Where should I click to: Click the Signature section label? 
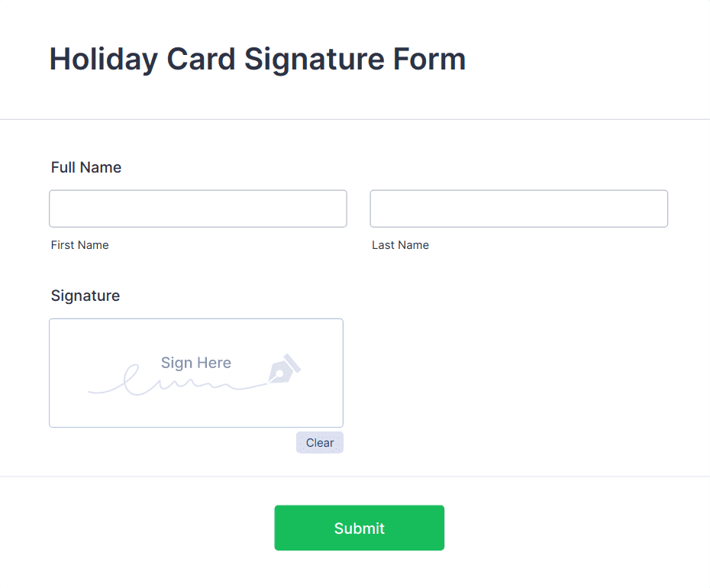85,296
